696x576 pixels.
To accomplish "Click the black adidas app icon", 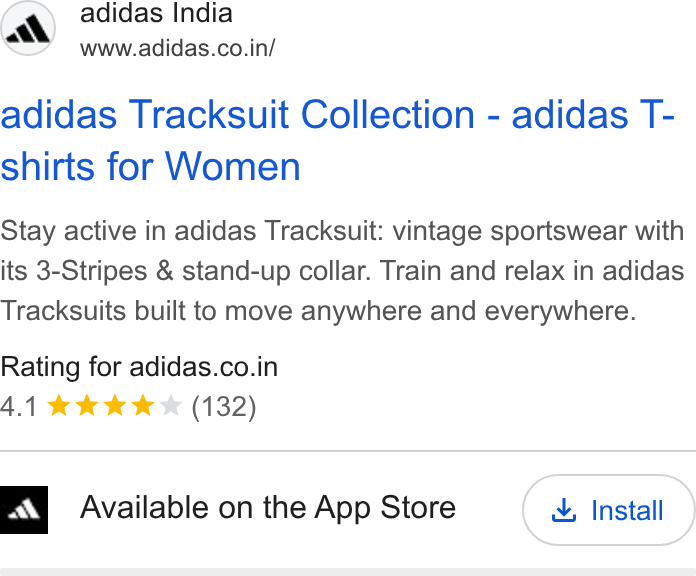I will 24,509.
